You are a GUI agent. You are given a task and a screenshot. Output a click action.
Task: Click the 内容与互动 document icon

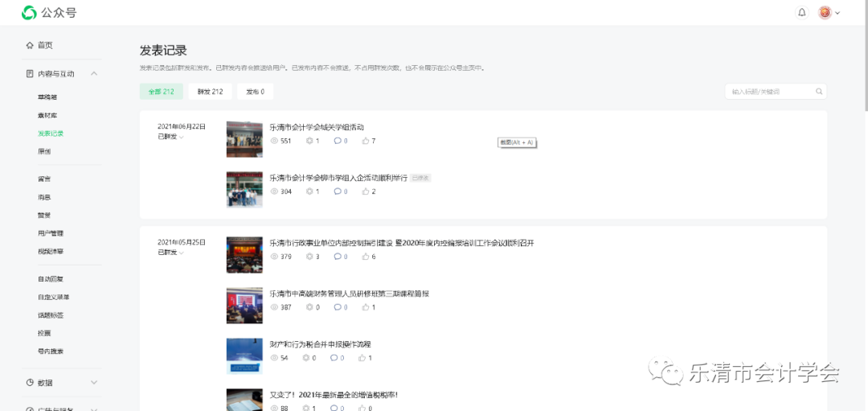pos(30,74)
